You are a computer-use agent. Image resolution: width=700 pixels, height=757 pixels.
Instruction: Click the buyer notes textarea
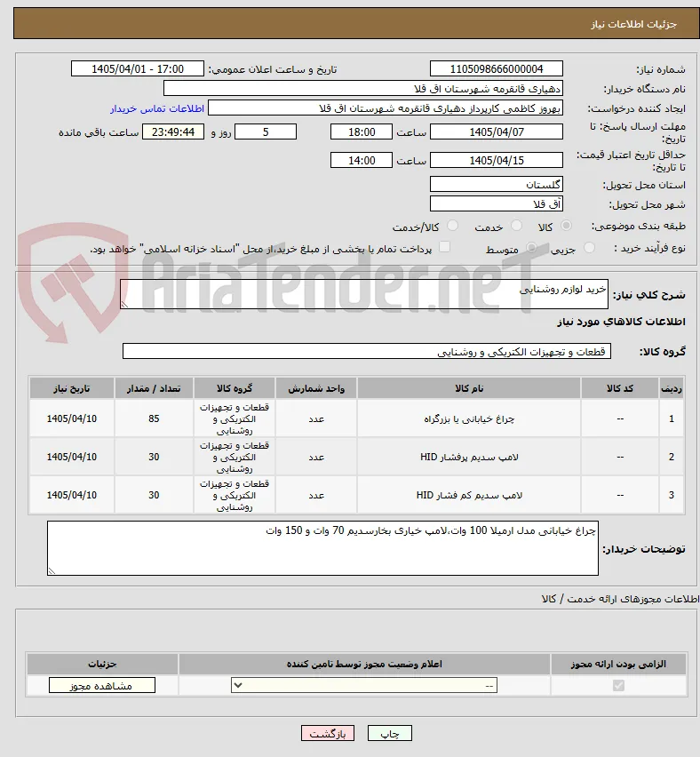pyautogui.click(x=322, y=548)
